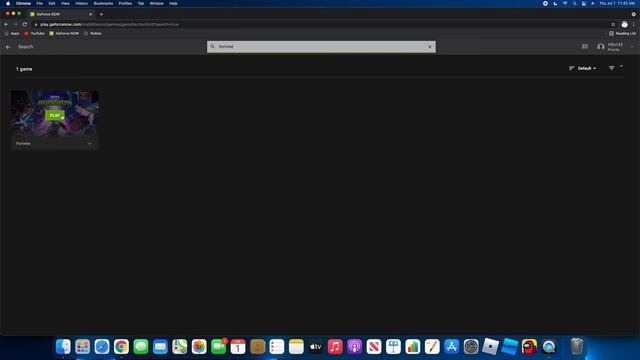Image resolution: width=640 pixels, height=360 pixels.
Task: Open Podcasts from the Dock
Action: 354,347
